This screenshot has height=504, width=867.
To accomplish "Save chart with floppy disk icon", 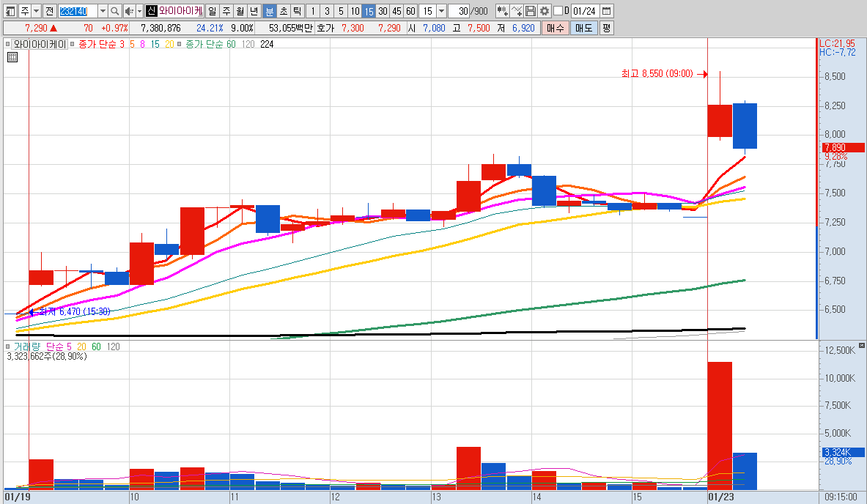I will (531, 11).
